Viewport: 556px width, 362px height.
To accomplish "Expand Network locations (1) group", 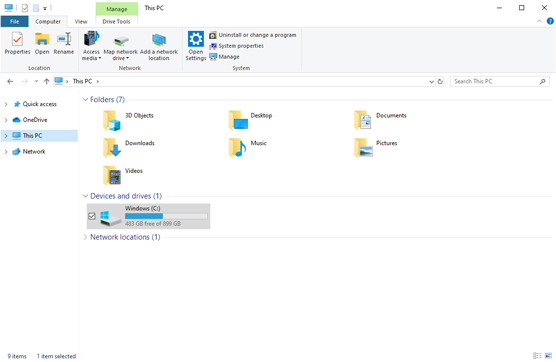I will [85, 237].
